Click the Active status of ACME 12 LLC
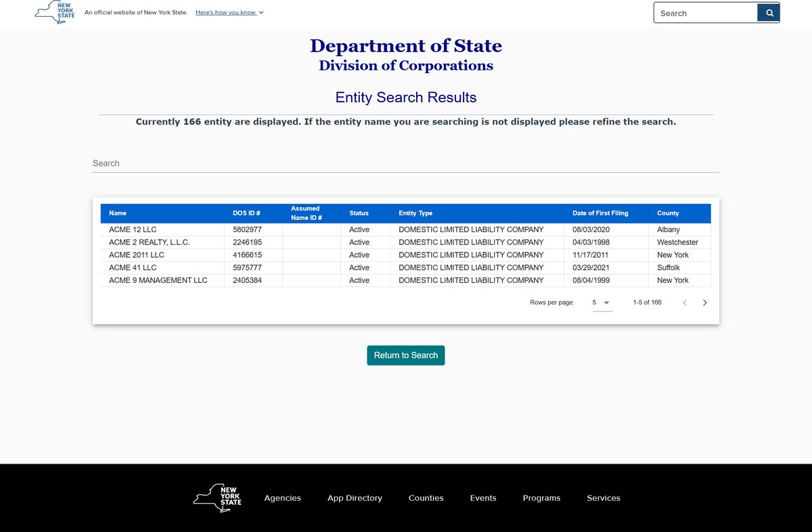This screenshot has width=812, height=532. [x=359, y=229]
